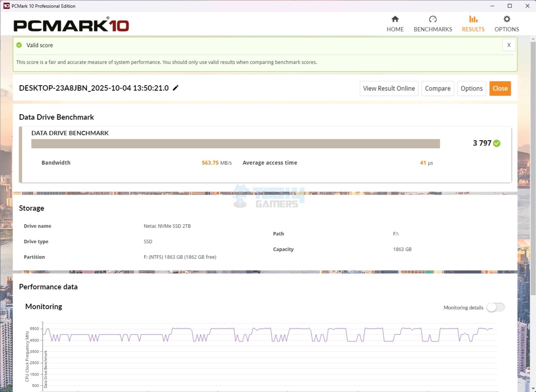The height and width of the screenshot is (392, 536).
Task: Click the PCMark 10 logo
Action: click(71, 25)
